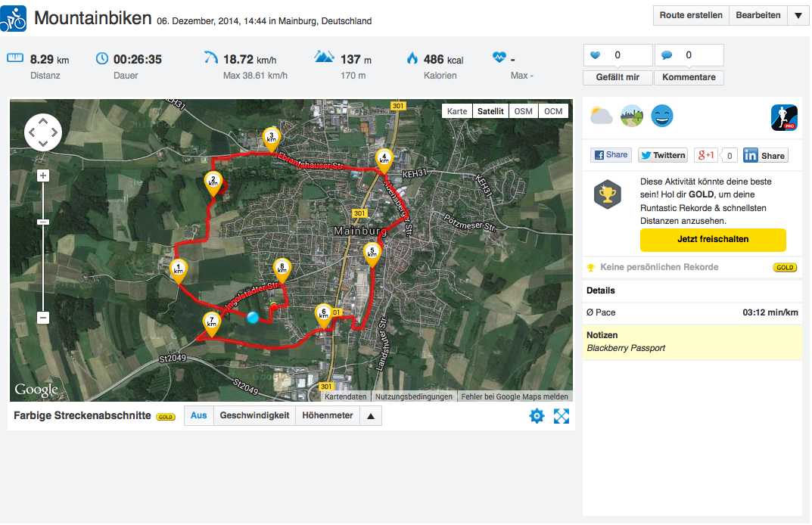Adjust the map zoom slider handle

43,222
